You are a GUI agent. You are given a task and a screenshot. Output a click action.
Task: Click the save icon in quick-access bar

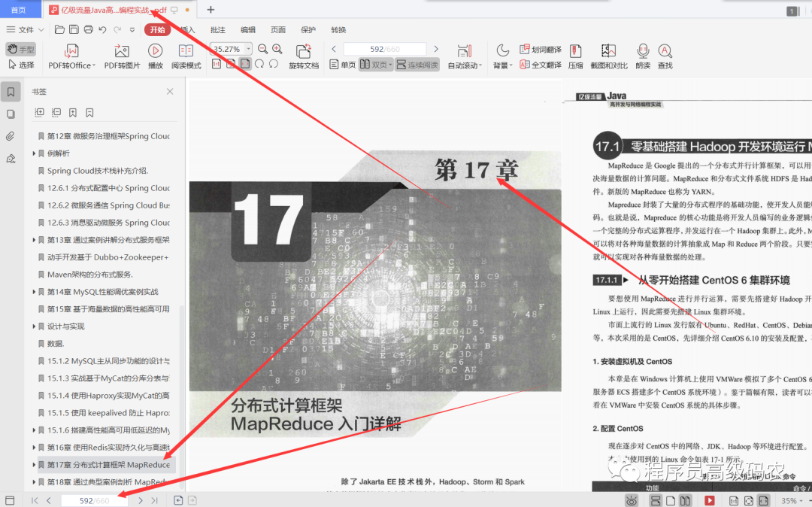[74, 29]
